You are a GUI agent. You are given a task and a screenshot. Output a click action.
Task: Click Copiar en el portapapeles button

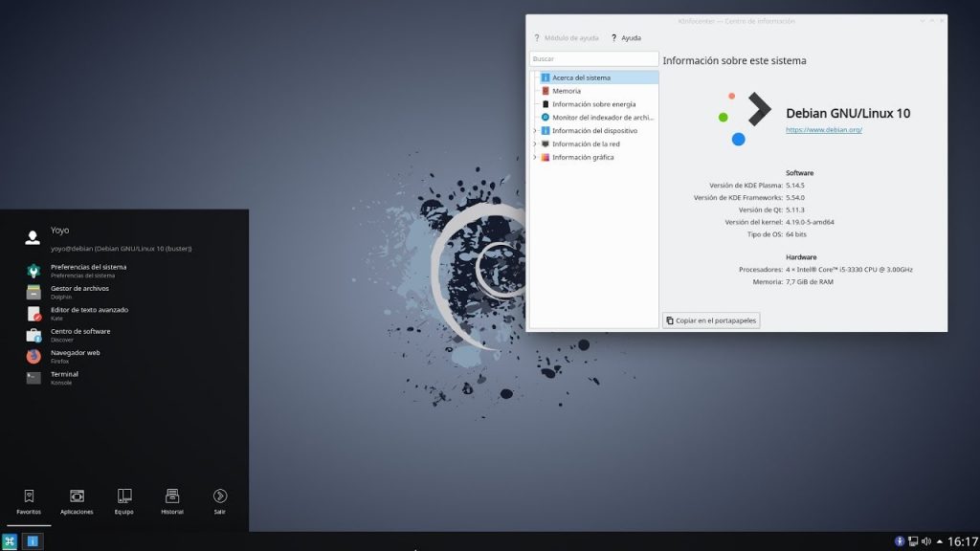coord(711,320)
